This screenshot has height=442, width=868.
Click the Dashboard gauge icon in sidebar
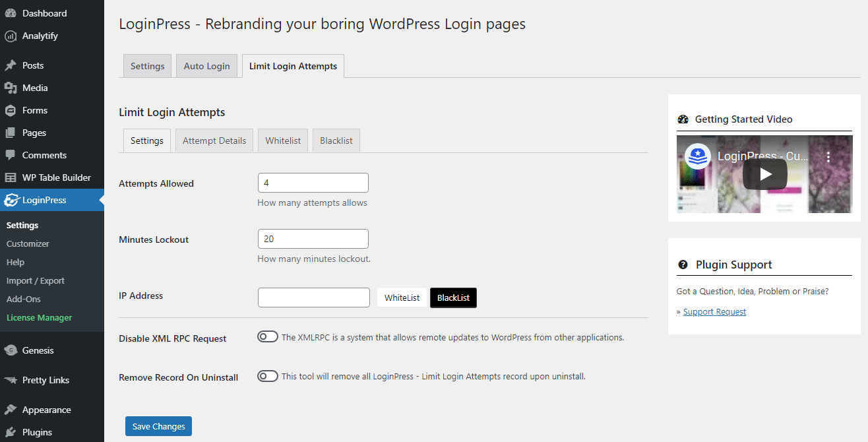point(10,13)
